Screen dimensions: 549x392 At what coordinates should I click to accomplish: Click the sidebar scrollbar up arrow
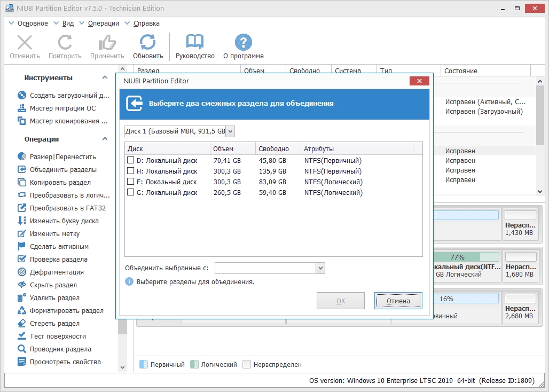(x=122, y=69)
